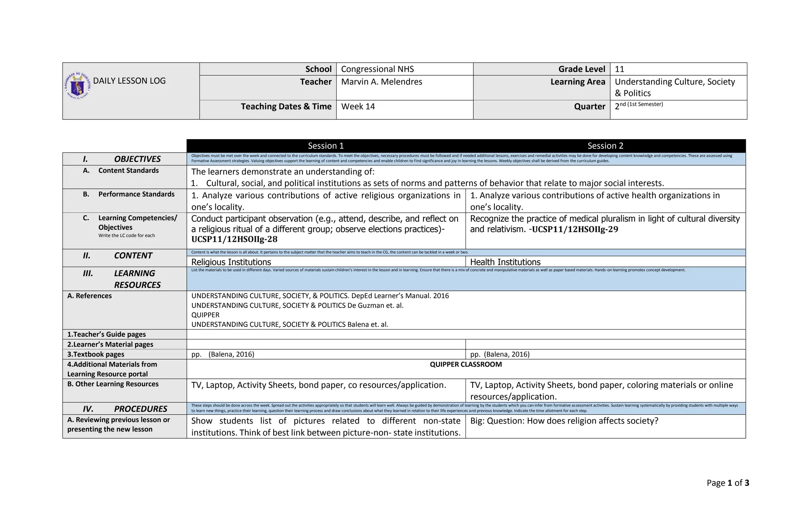Click the Session 1 column header
Screen dimensions: 812x531
[326, 146]
